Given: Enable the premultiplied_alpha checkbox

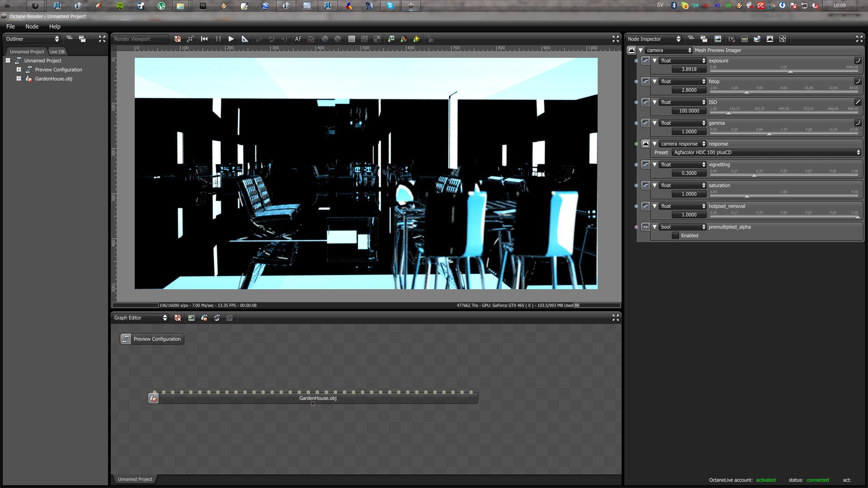Looking at the screenshot, I should tap(675, 235).
